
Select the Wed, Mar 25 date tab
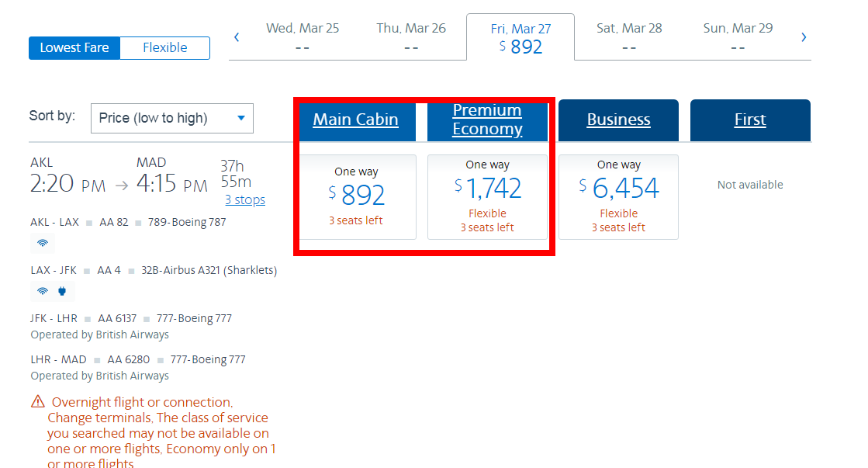pyautogui.click(x=303, y=37)
